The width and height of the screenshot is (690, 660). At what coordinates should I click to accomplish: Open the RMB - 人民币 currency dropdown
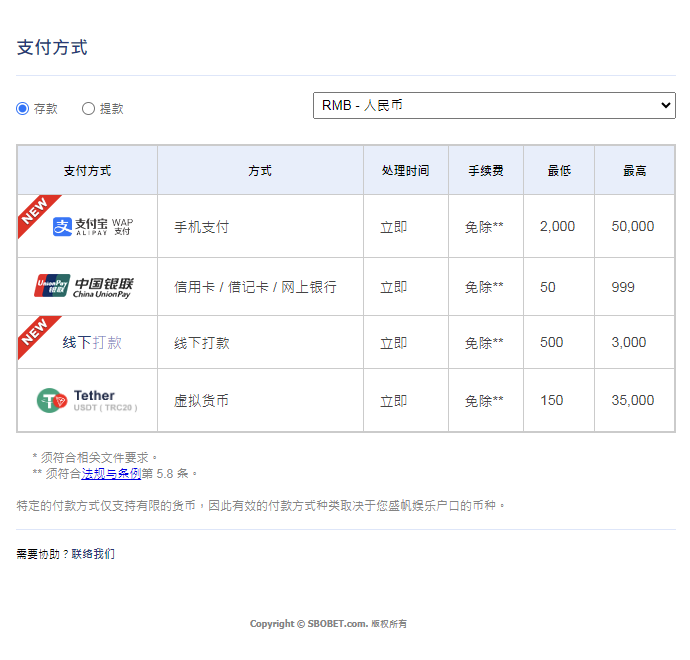494,106
